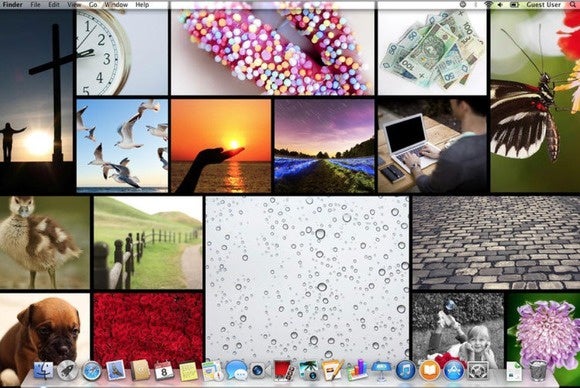580x388 pixels.
Task: Open the Trash in the Dock
Action: point(538,370)
